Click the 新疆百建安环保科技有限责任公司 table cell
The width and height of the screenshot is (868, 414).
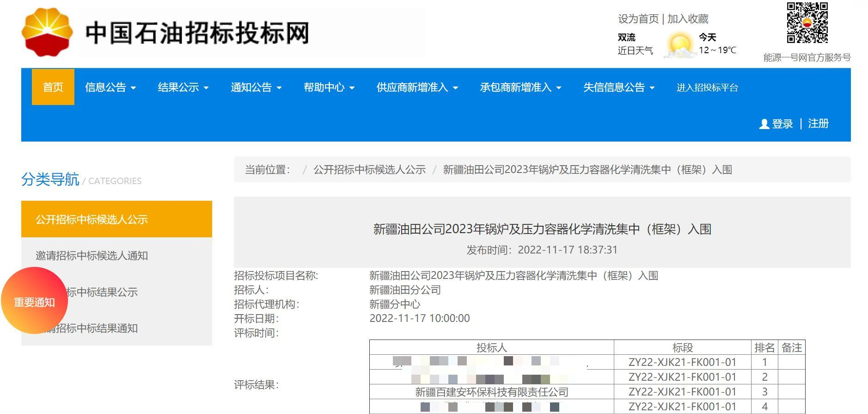[x=492, y=392]
